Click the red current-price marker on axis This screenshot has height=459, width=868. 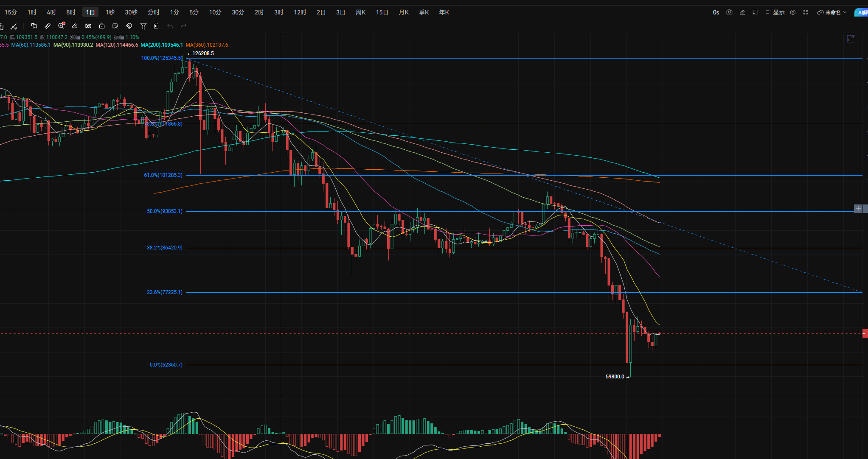[865, 333]
